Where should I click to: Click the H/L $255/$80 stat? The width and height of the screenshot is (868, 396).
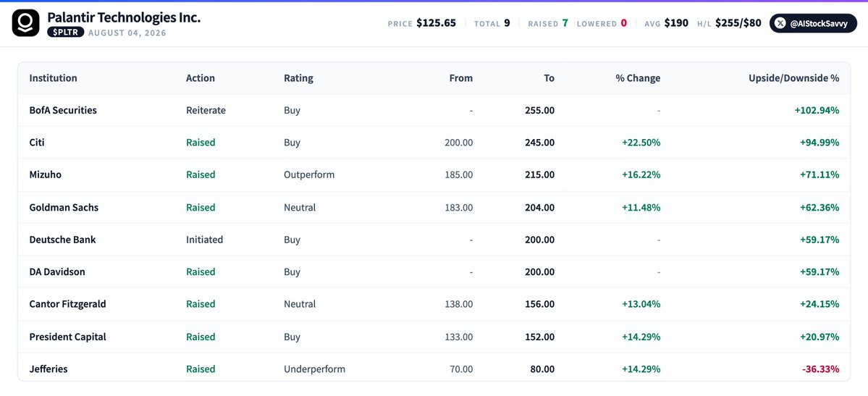coord(730,23)
